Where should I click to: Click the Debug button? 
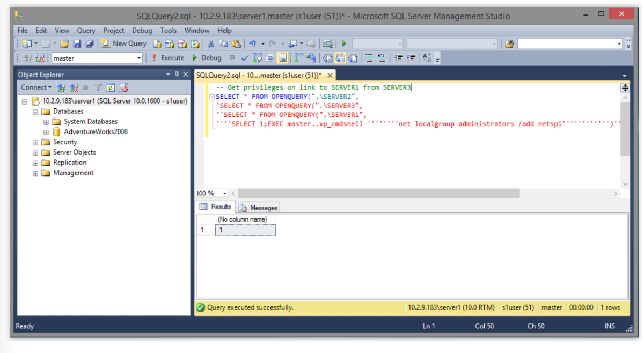click(x=207, y=57)
